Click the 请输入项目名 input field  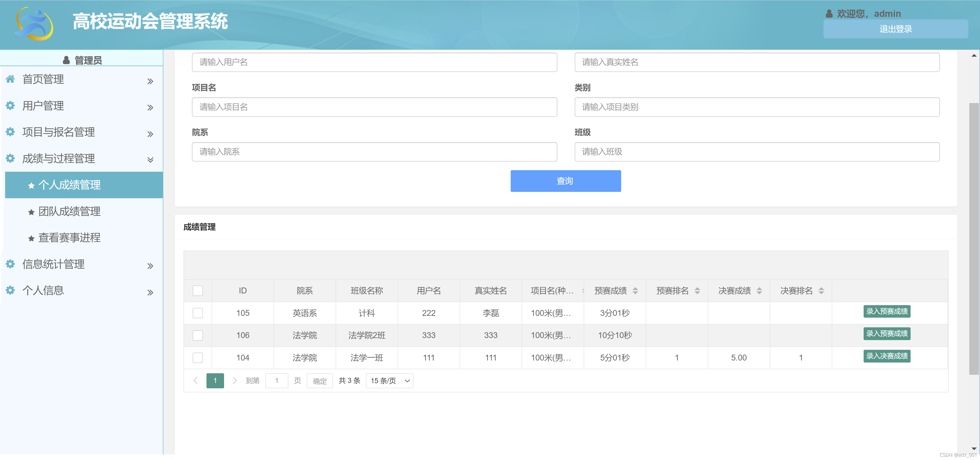374,107
